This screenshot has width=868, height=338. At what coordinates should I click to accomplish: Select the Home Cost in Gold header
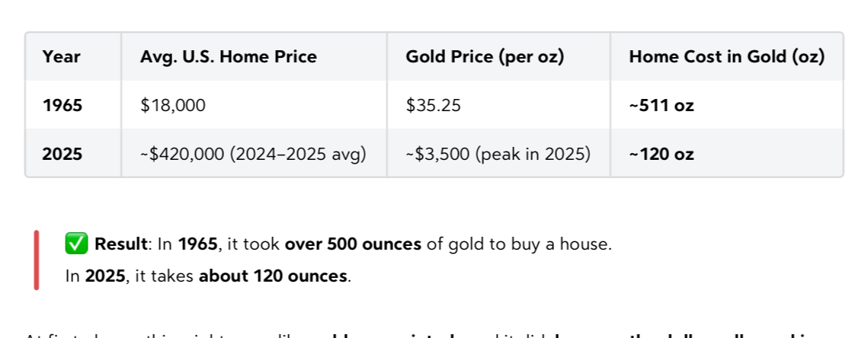pyautogui.click(x=727, y=56)
